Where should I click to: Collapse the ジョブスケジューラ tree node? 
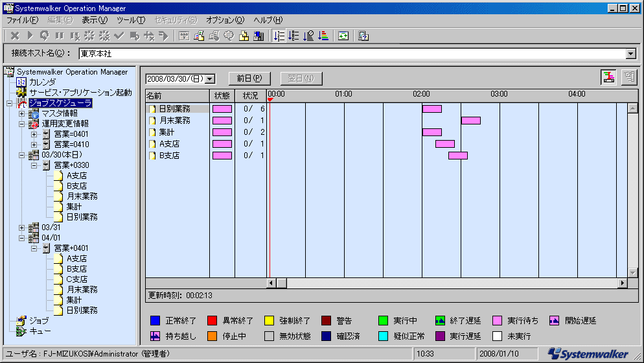coord(10,103)
